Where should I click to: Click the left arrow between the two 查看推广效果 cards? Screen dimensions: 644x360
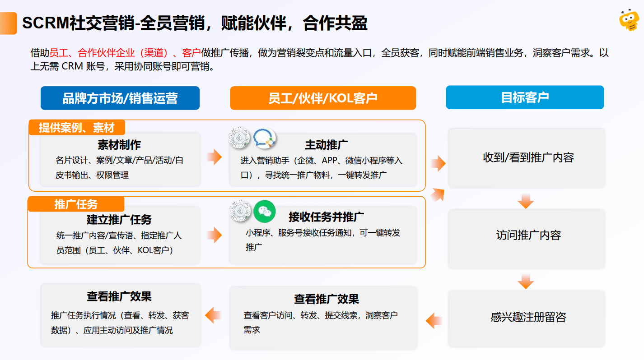pos(214,314)
